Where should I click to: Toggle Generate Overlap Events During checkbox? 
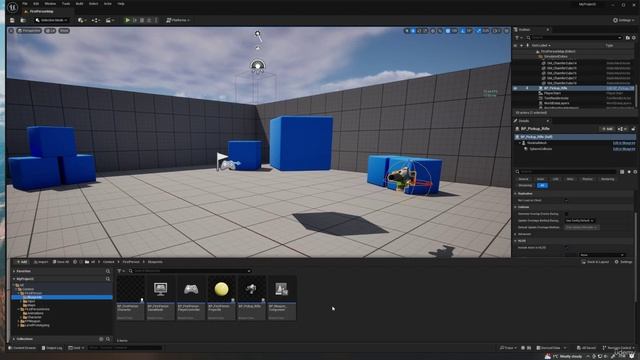point(566,214)
